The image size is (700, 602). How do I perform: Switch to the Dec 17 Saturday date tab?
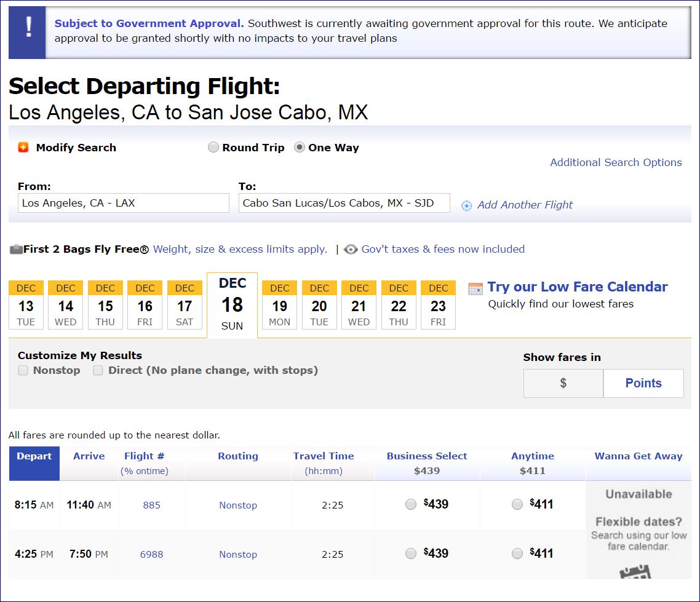(185, 305)
